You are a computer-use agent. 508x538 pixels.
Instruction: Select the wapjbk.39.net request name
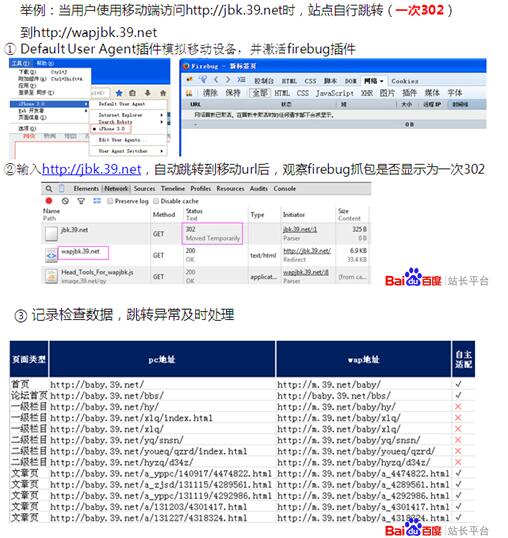point(81,252)
